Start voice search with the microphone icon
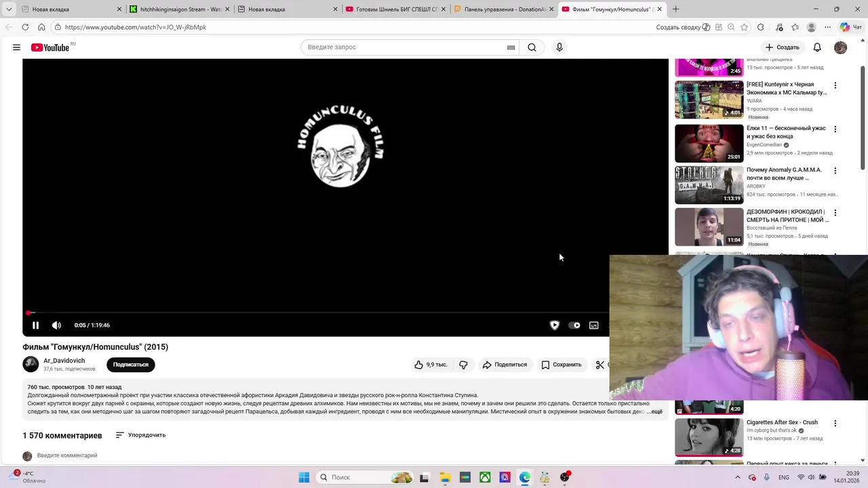Viewport: 868px width, 488px height. tap(559, 47)
